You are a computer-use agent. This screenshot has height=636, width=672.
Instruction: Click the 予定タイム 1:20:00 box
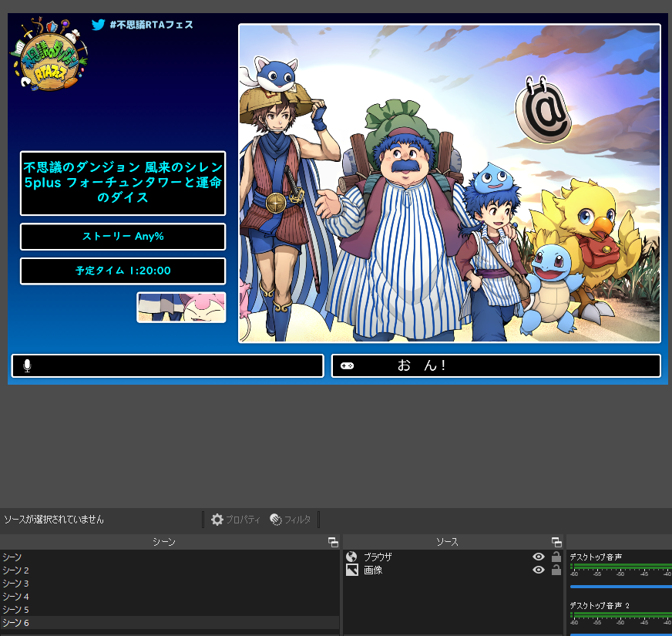pyautogui.click(x=123, y=271)
